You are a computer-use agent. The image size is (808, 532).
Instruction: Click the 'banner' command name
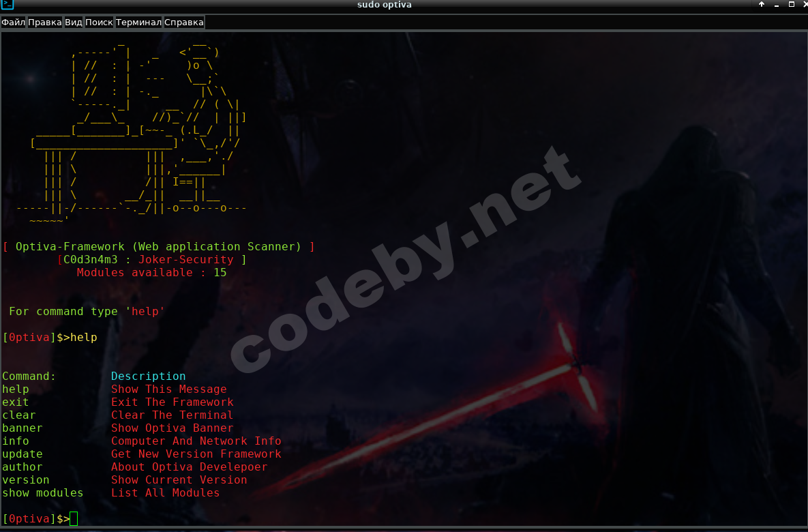click(x=22, y=428)
